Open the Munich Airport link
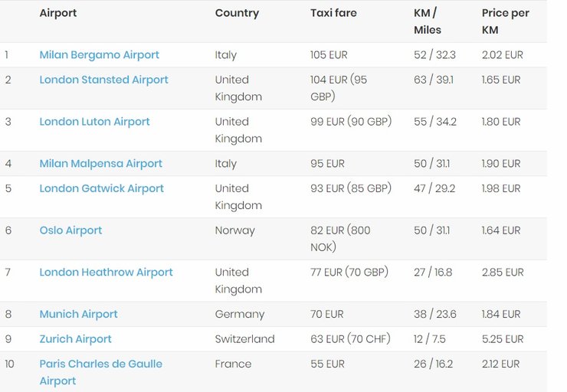The width and height of the screenshot is (567, 392). click(78, 315)
